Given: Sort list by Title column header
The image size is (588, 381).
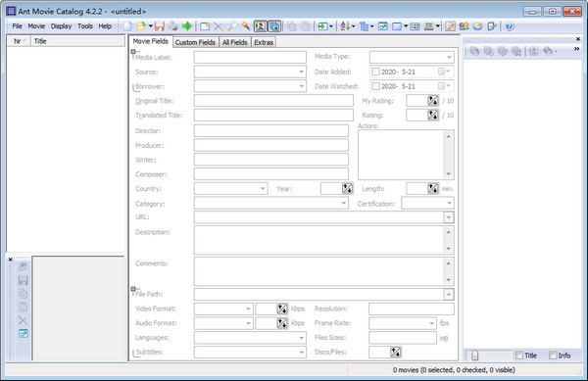Looking at the screenshot, I should click(x=77, y=41).
